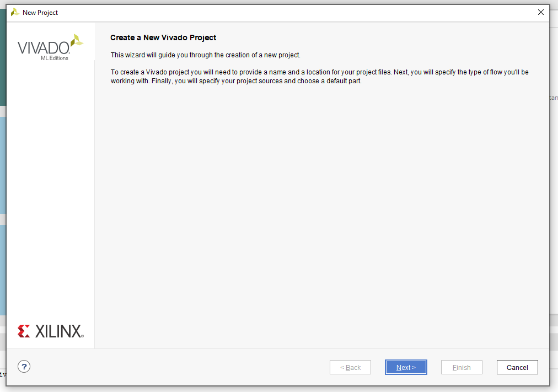This screenshot has width=558, height=392.
Task: Click the Vivado icon in the title bar
Action: click(15, 13)
